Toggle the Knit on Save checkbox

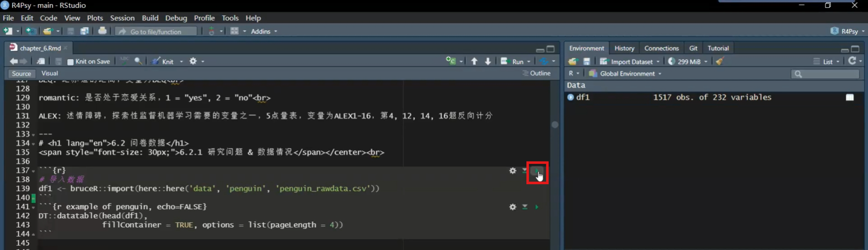(71, 62)
